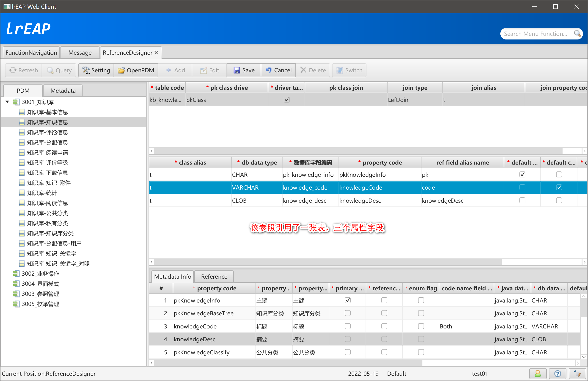Click the metadata table horizontal scrollbar thumb
Screen dimensions: 588x381
click(288, 363)
